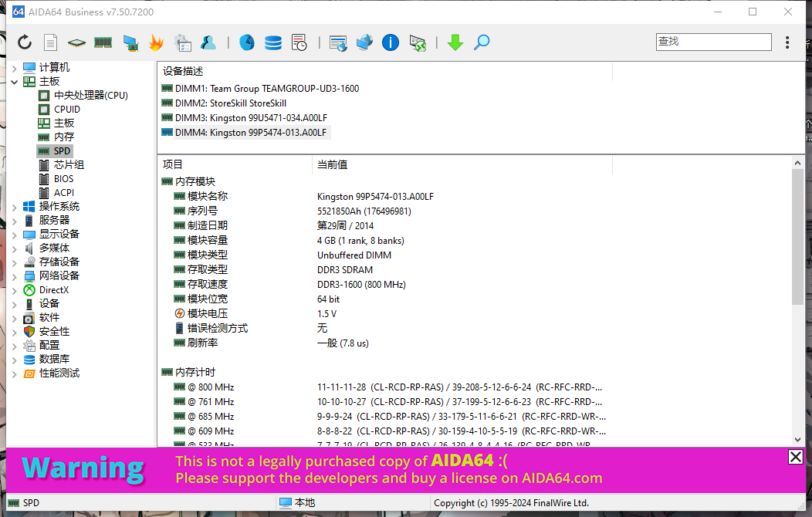Expand the 计算机 tree node
The image size is (812, 517).
tap(14, 68)
